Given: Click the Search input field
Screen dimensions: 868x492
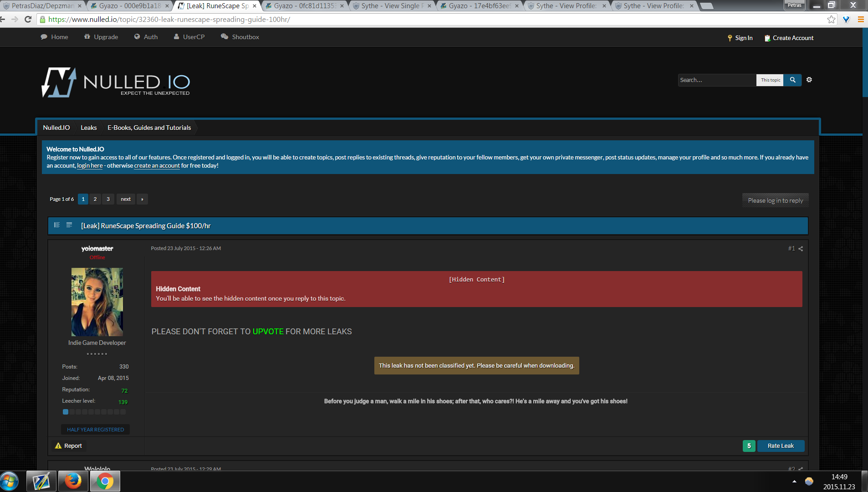Looking at the screenshot, I should pos(717,80).
